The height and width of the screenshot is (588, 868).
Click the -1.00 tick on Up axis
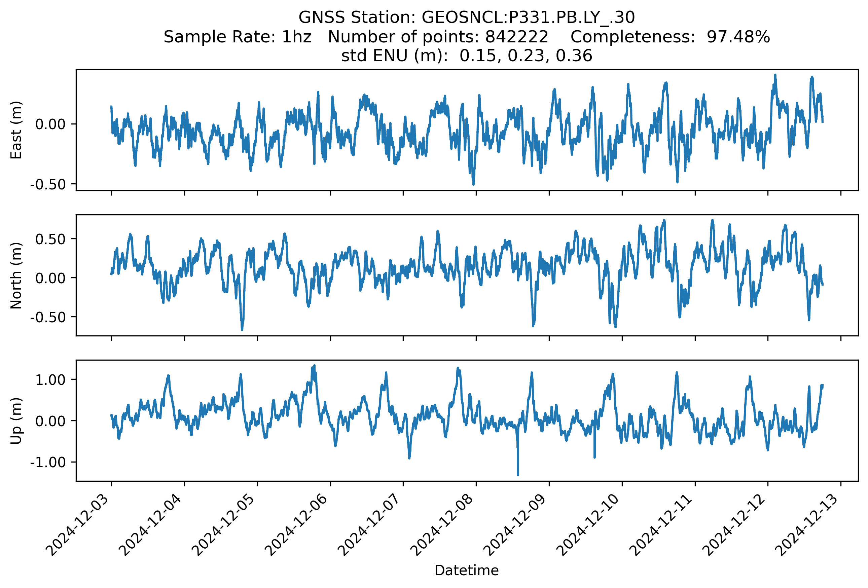(x=48, y=462)
